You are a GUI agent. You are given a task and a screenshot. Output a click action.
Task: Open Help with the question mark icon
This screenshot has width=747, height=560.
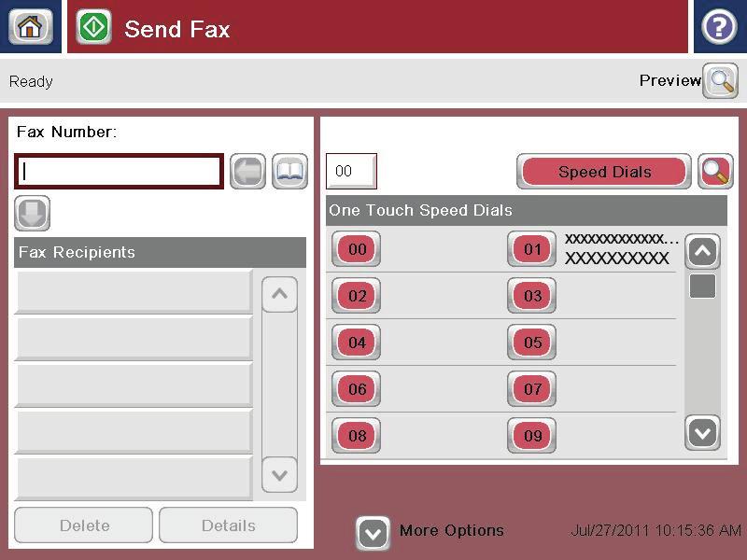(x=719, y=27)
